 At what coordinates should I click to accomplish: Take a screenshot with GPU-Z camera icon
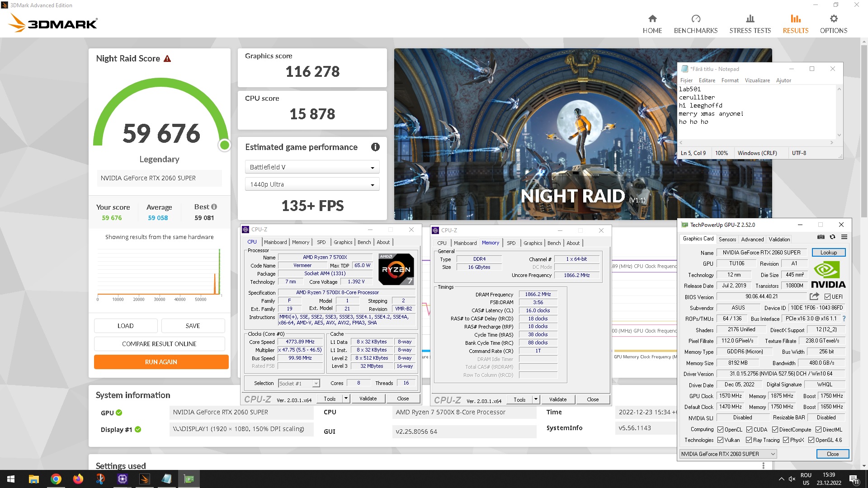821,237
